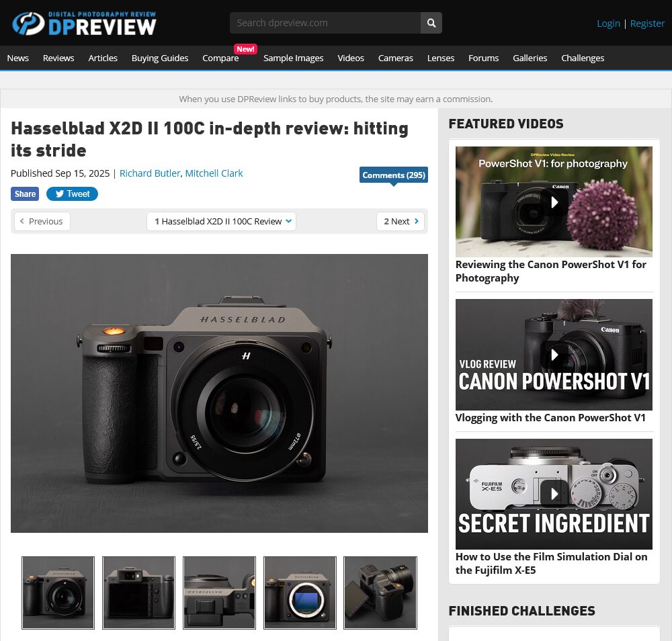Click the article headline 'Hasselblad X2D II 100C in-depth review'
This screenshot has width=672, height=641.
210,139
